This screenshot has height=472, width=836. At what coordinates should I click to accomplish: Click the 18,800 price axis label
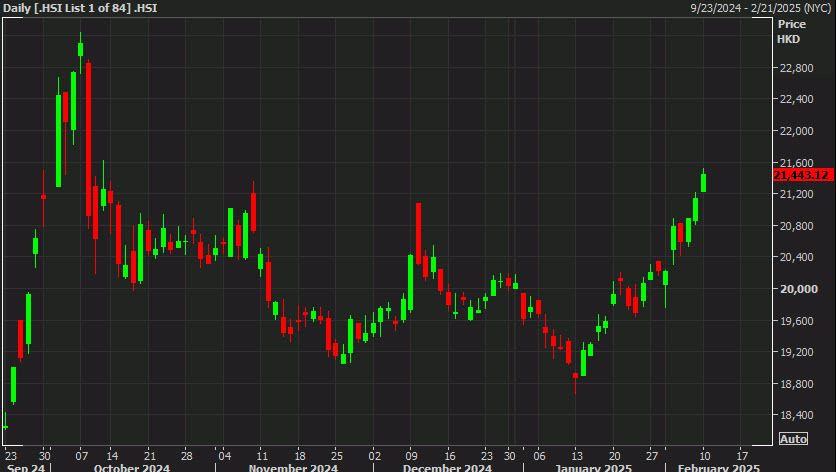(796, 384)
